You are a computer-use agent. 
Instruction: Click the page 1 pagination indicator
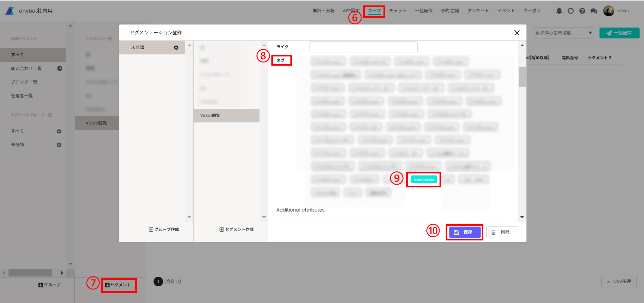click(158, 282)
